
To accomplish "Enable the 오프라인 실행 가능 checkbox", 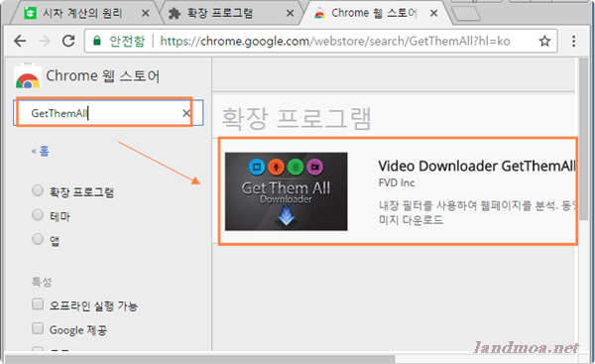I will click(38, 304).
